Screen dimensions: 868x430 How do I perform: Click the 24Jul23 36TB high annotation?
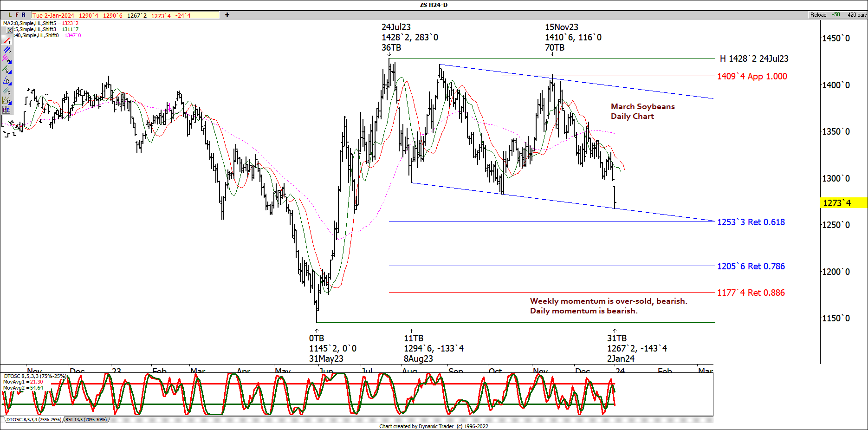410,37
